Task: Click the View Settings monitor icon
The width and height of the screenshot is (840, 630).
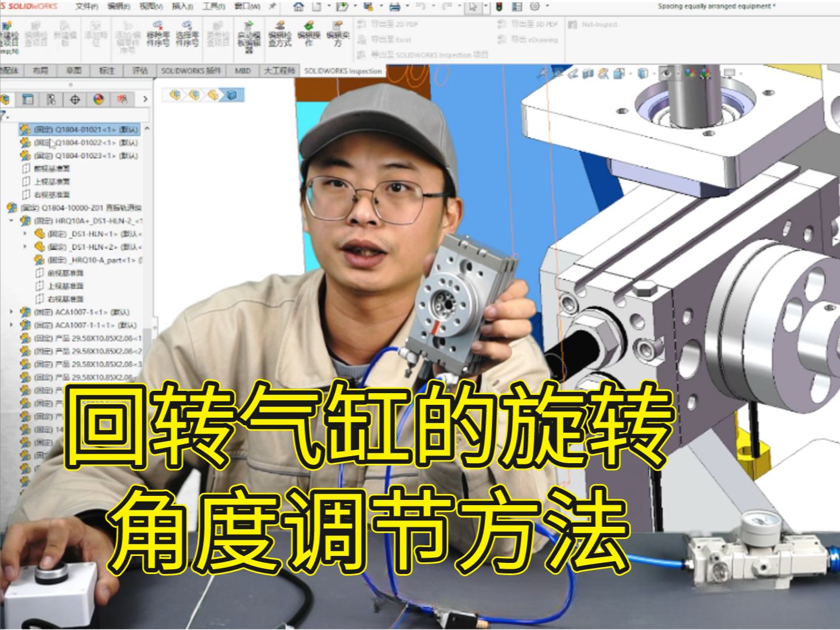Action: pos(729,73)
